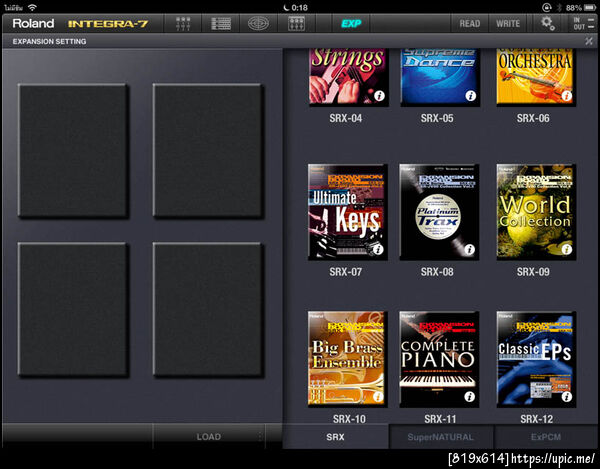Click the SRX-09 label
This screenshot has height=469, width=600.
click(533, 272)
